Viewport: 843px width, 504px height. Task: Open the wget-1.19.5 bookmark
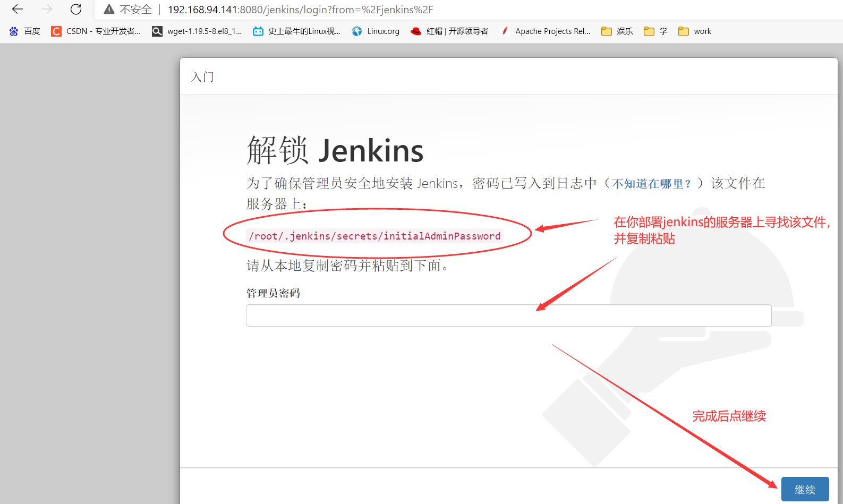tap(197, 31)
